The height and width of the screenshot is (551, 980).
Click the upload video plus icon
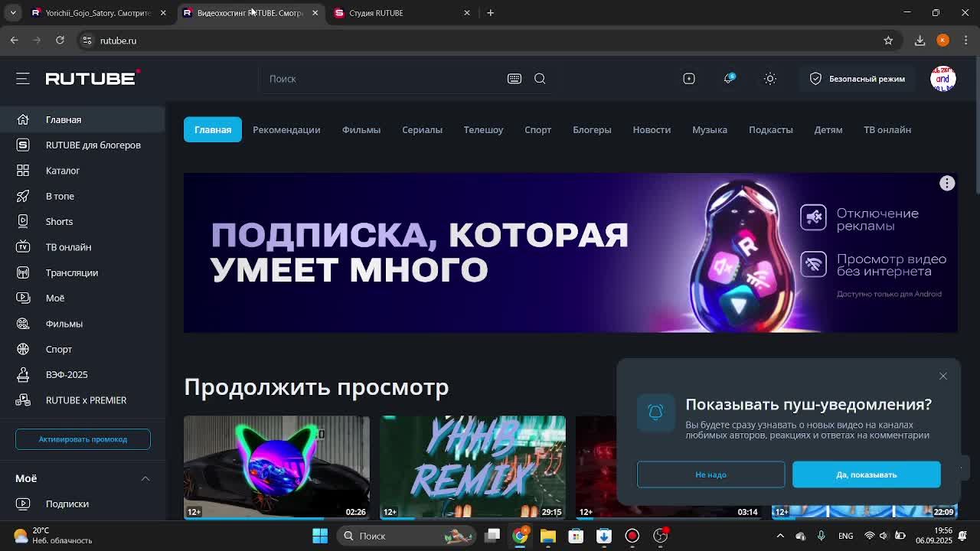pos(689,79)
